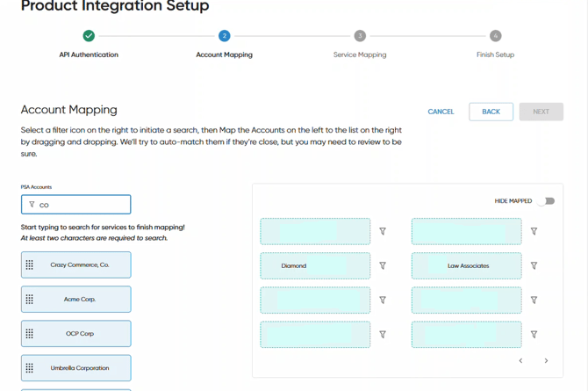
Task: Toggle the Hide Mapped switch
Action: pyautogui.click(x=548, y=201)
